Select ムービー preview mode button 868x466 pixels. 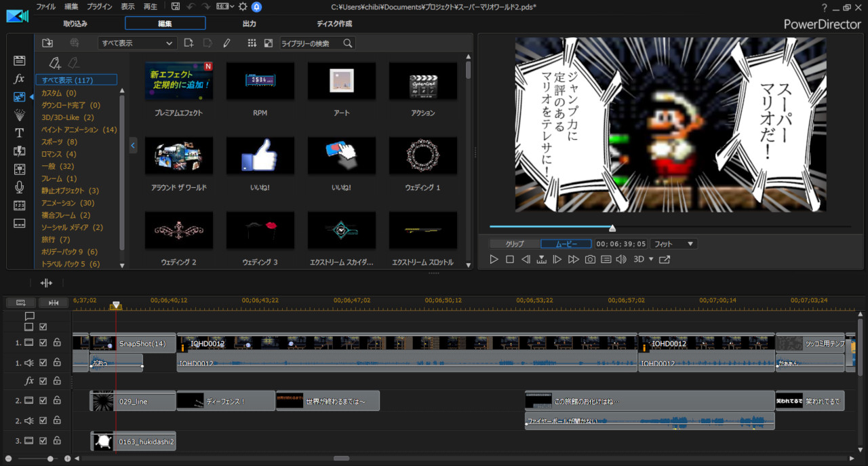(x=566, y=244)
